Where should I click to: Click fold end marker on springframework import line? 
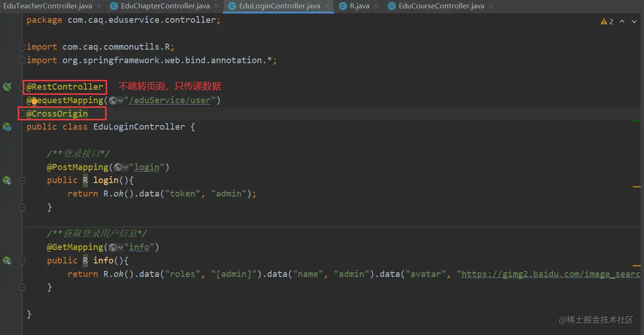coord(22,60)
